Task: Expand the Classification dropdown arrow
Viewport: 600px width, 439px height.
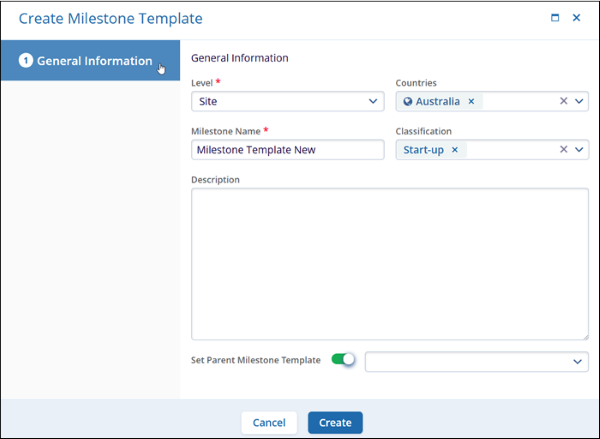Action: [x=579, y=150]
